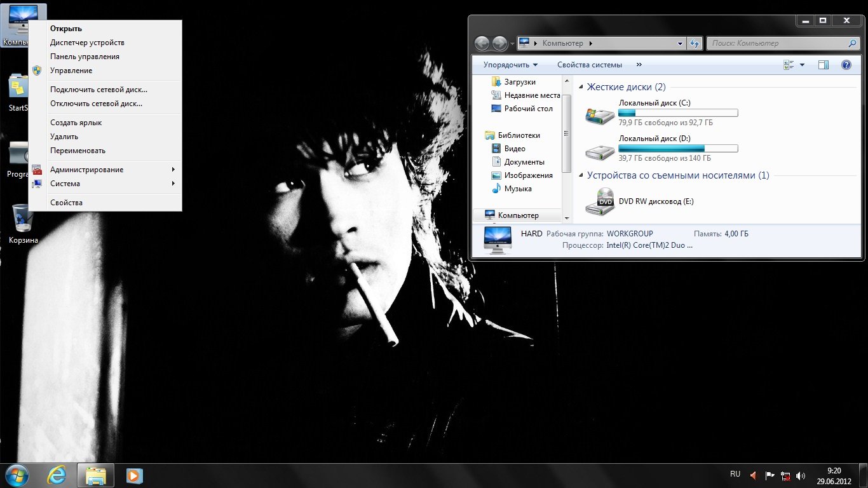This screenshot has height=488, width=868.
Task: Click the Start button orb
Action: pyautogui.click(x=17, y=475)
